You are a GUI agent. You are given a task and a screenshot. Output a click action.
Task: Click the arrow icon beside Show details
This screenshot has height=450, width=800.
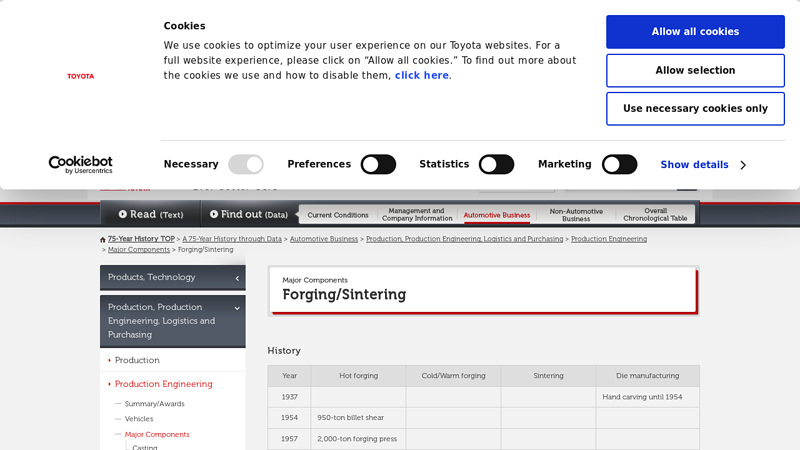tap(743, 165)
